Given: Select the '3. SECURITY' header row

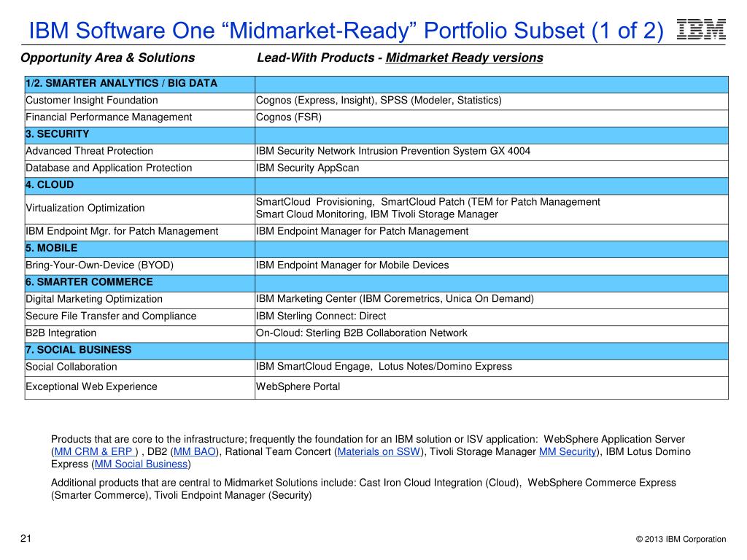Looking at the screenshot, I should click(x=376, y=135).
